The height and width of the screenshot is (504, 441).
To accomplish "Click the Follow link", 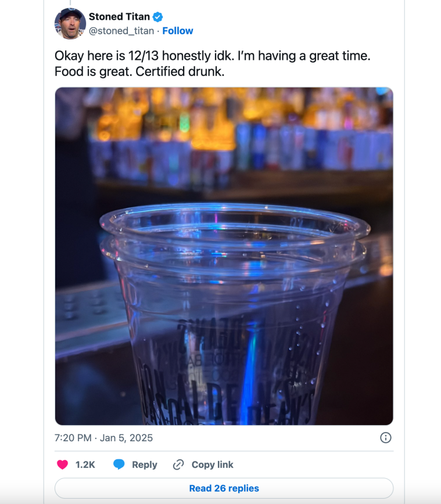I will (x=177, y=31).
